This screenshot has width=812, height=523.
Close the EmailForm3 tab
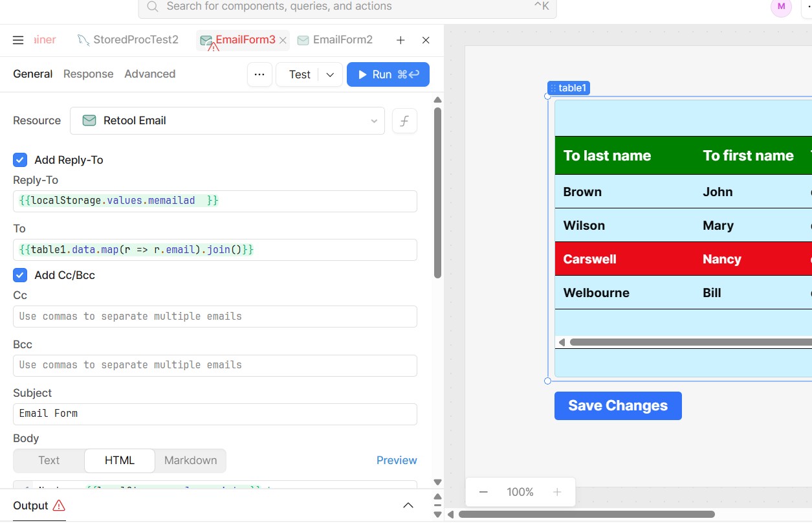283,40
